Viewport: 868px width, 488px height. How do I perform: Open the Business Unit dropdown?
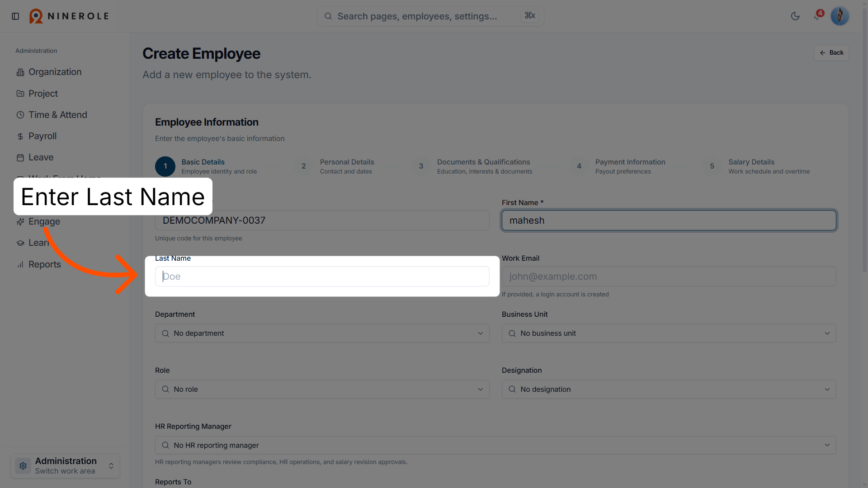[669, 333]
